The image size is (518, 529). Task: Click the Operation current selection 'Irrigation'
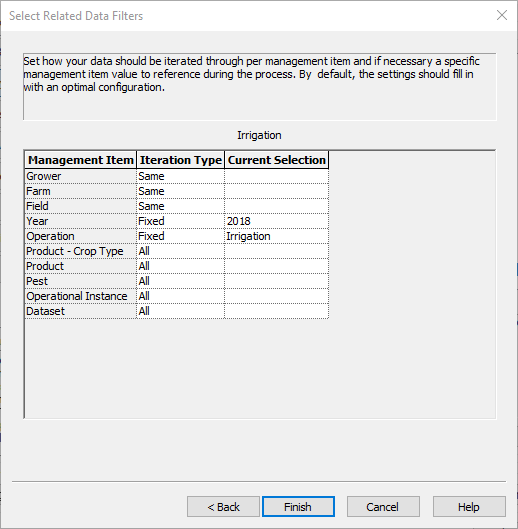(276, 236)
